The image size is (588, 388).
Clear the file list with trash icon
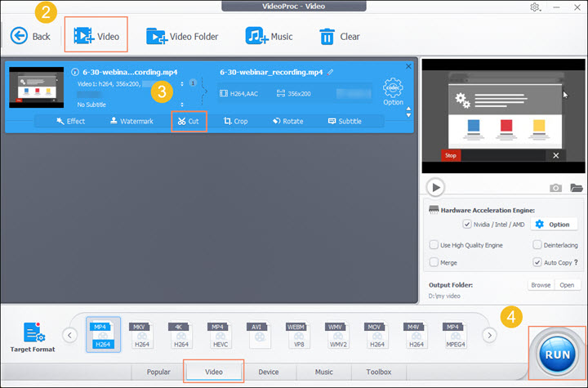coord(340,37)
